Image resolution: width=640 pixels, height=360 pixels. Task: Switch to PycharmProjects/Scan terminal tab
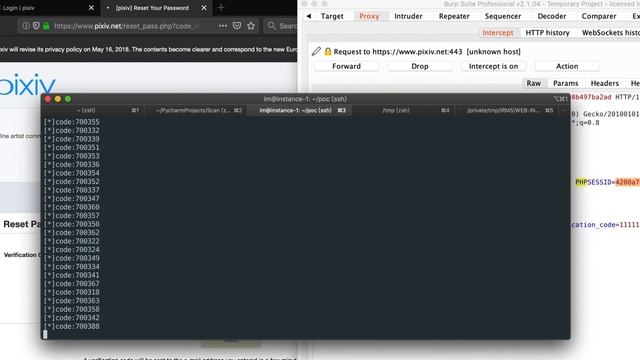pos(196,110)
